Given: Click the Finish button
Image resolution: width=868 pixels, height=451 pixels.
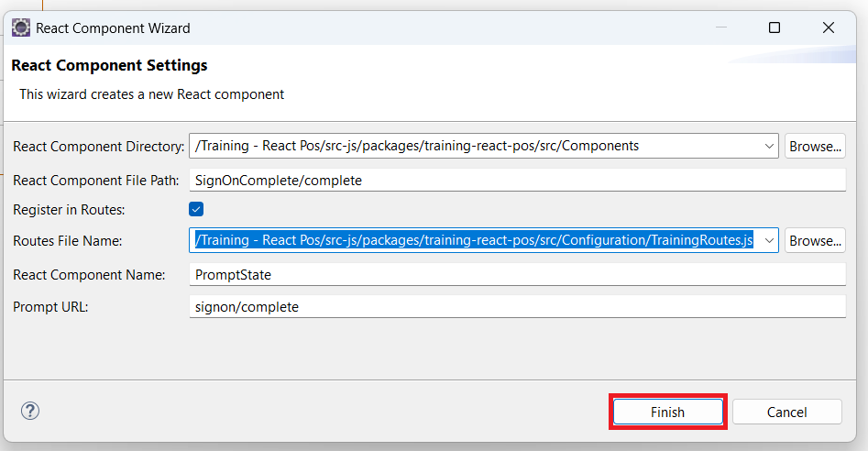Looking at the screenshot, I should tap(667, 412).
